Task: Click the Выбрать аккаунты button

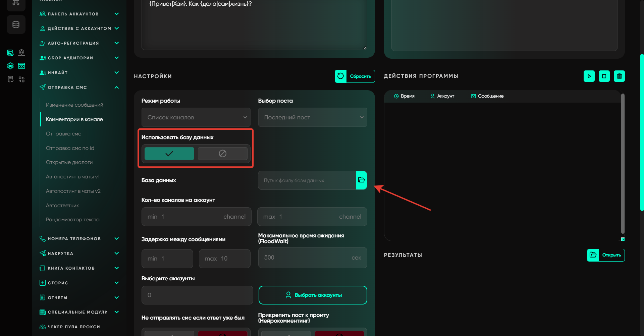Action: click(313, 295)
